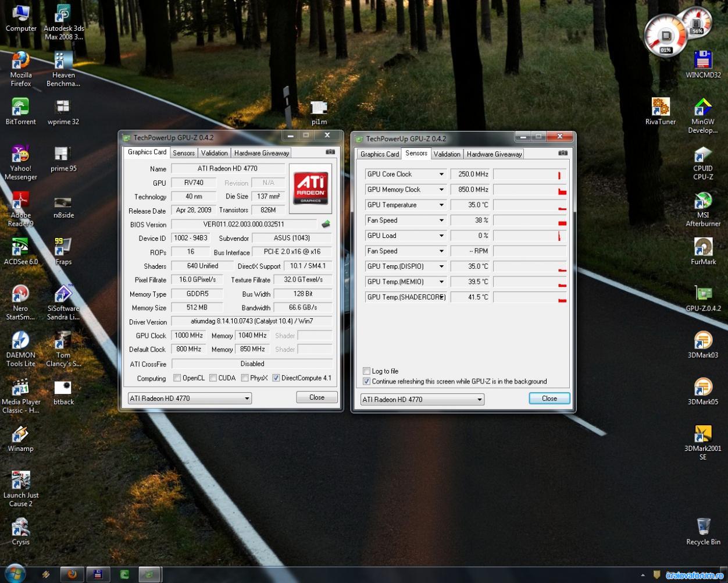Open Adobe Reader 9 shortcut
728x583 pixels.
tap(21, 209)
